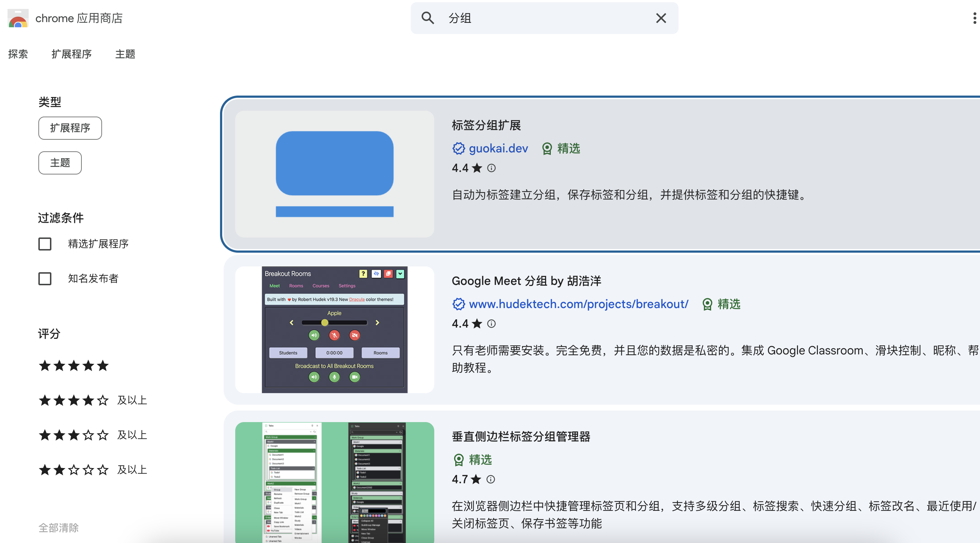This screenshot has width=980, height=543.
Task: Click rating info icon for Google Meet 分组
Action: coord(491,323)
